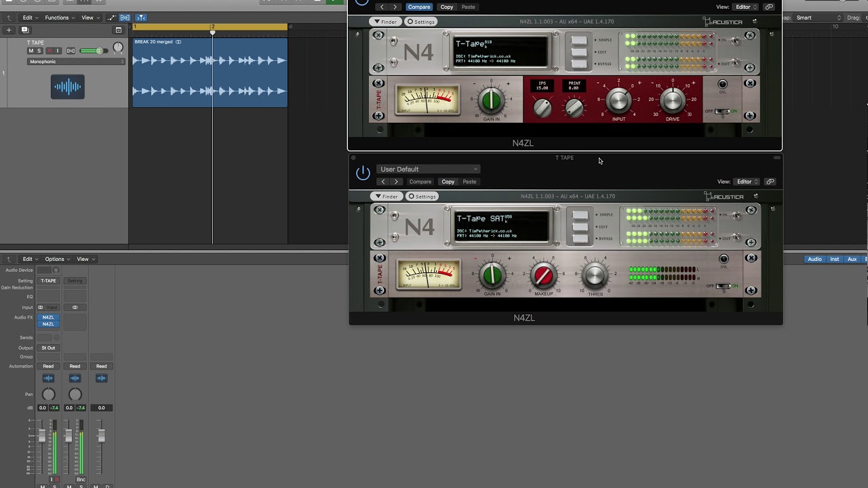Click the PRINT selector knob on T-Tape
868x488 pixels.
[x=574, y=108]
